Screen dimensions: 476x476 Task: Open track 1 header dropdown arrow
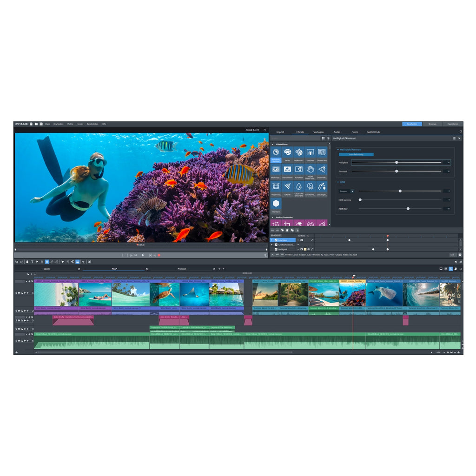click(26, 281)
